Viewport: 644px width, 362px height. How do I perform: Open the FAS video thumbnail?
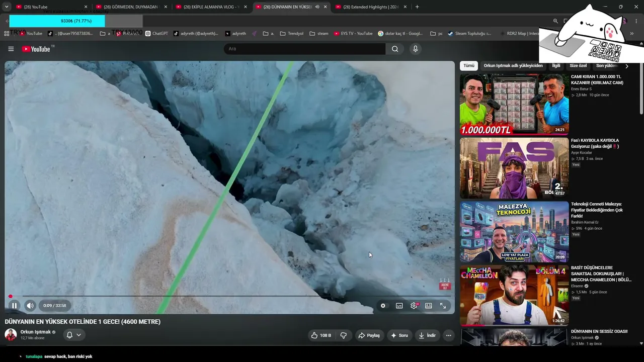click(x=514, y=168)
